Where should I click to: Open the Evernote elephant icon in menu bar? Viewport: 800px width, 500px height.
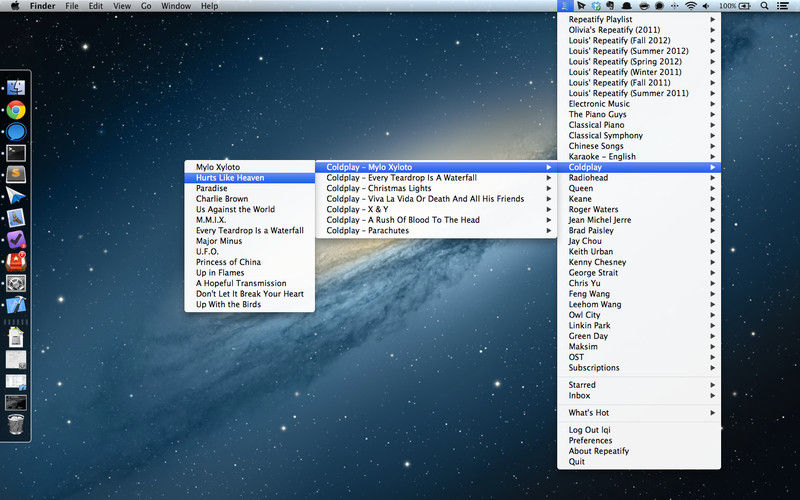coord(610,6)
